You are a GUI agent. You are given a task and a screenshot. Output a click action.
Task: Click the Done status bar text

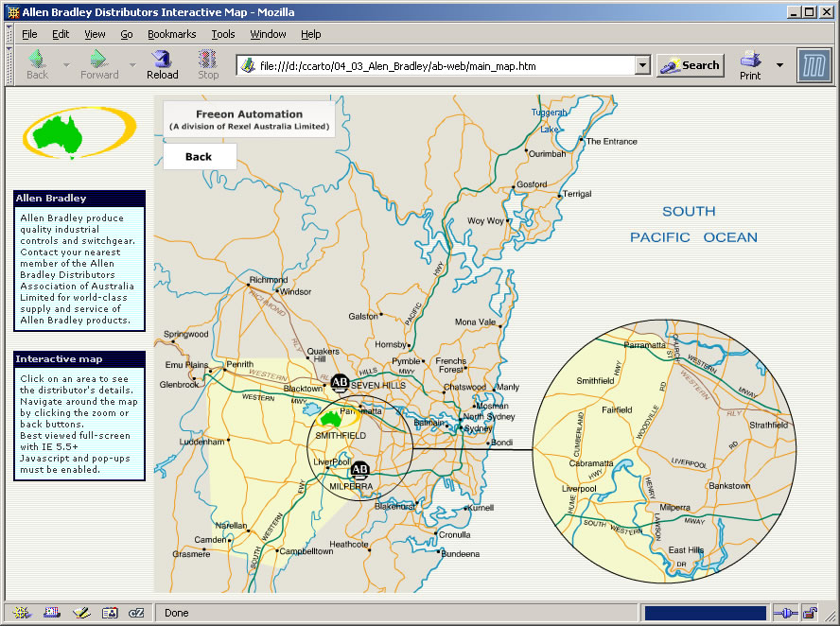pos(176,613)
